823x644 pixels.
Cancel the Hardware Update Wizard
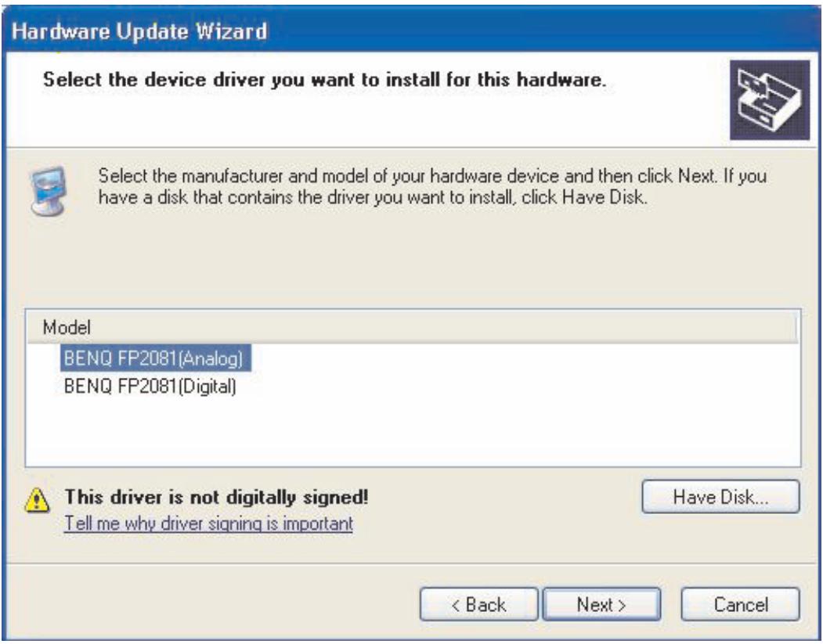click(x=741, y=605)
